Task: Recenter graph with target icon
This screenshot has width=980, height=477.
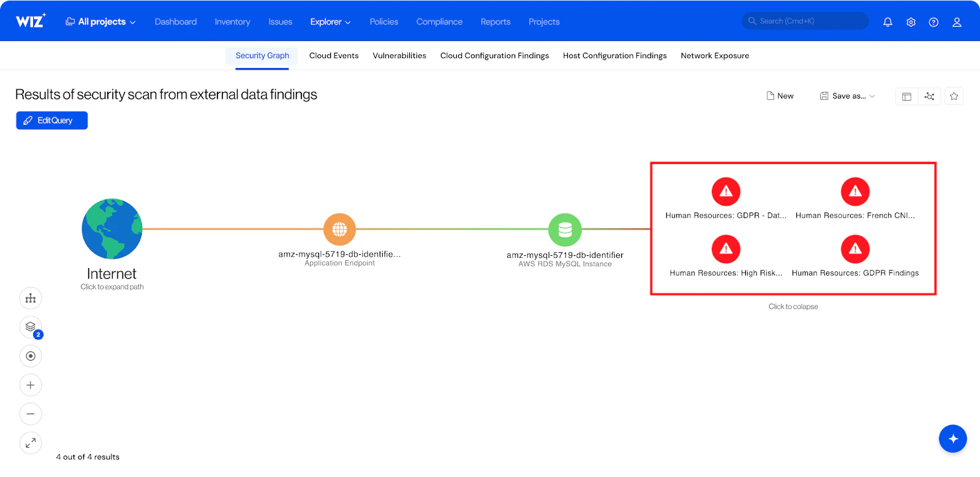Action: click(x=31, y=356)
